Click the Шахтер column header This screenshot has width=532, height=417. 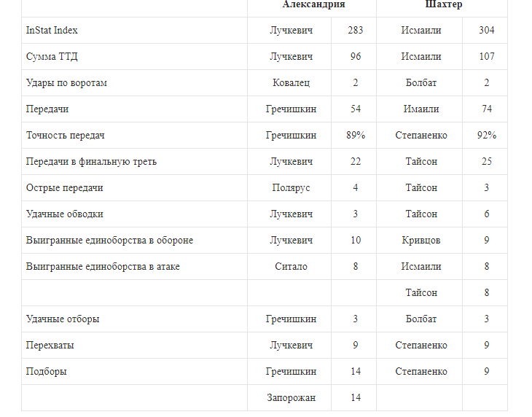click(444, 4)
